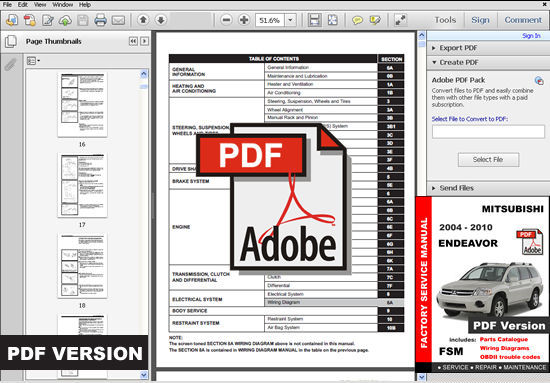Open the zoom percentage dropdown
The width and height of the screenshot is (550, 383).
click(x=290, y=20)
